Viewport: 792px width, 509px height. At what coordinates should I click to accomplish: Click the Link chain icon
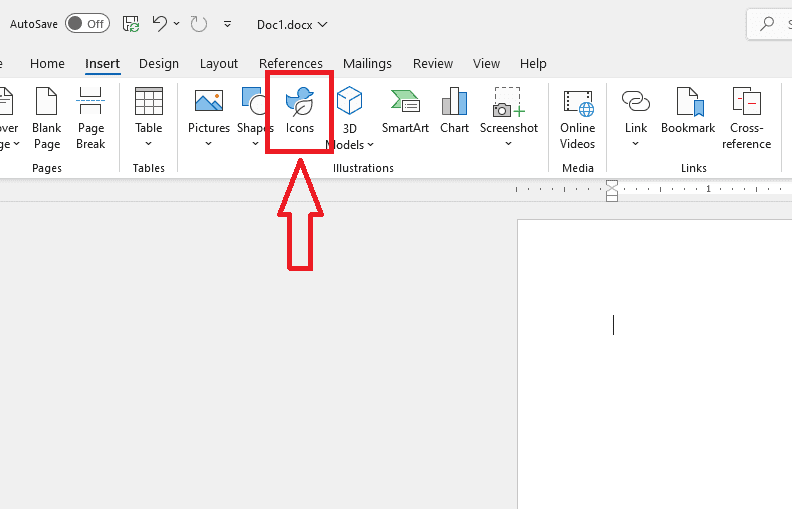(x=635, y=101)
